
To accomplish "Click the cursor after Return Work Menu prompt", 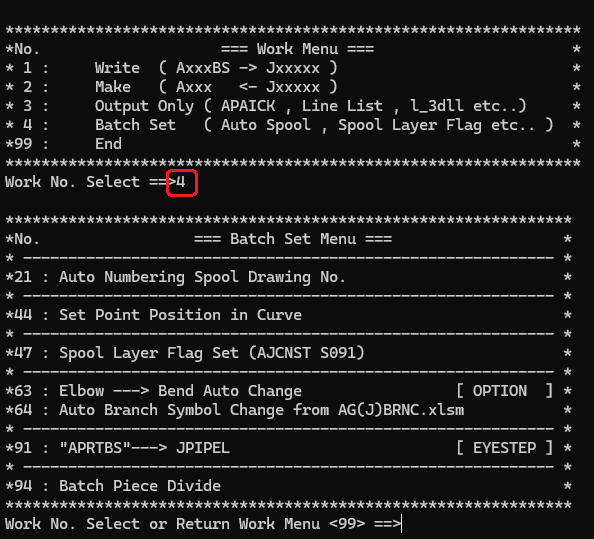I will [x=402, y=524].
